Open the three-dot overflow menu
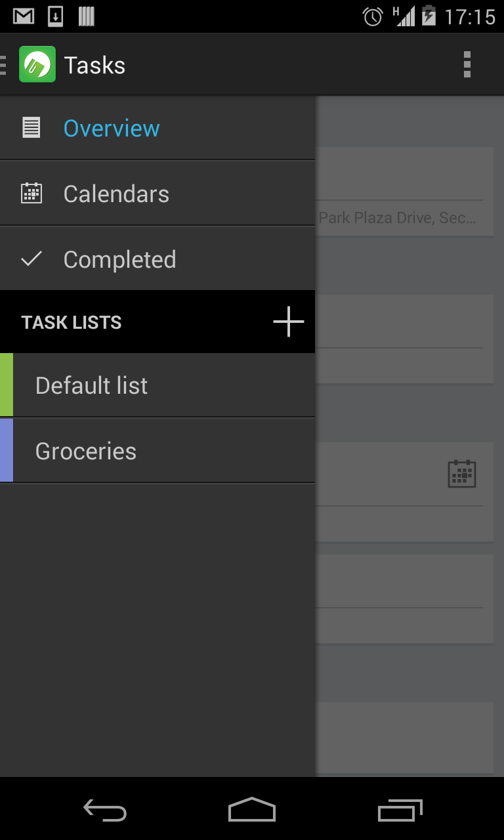The height and width of the screenshot is (840, 504). click(467, 64)
